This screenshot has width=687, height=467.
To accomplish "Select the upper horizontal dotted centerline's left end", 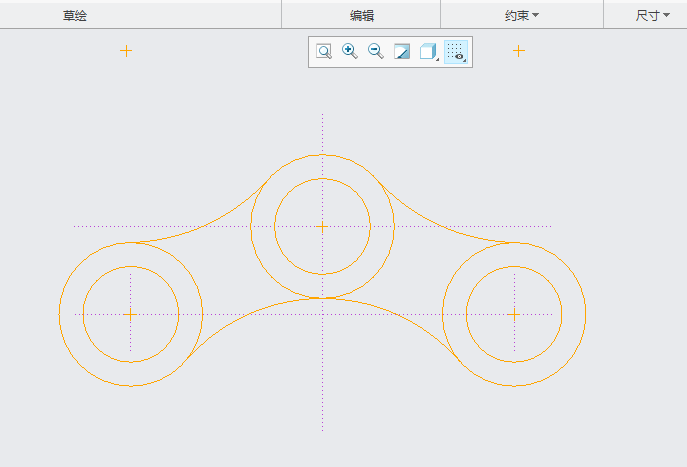I will (x=80, y=226).
